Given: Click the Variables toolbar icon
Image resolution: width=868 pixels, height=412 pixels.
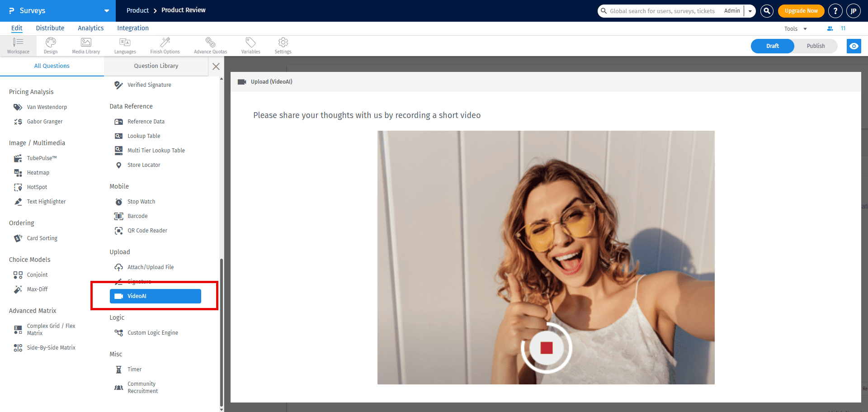Looking at the screenshot, I should coord(250,45).
